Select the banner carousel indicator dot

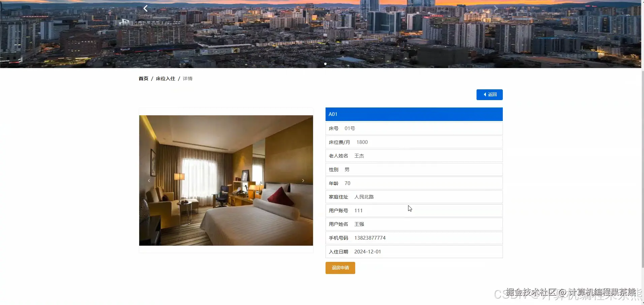coord(325,64)
